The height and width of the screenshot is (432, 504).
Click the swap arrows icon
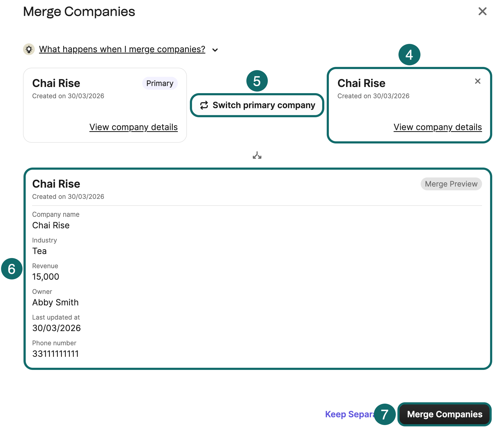pos(204,105)
